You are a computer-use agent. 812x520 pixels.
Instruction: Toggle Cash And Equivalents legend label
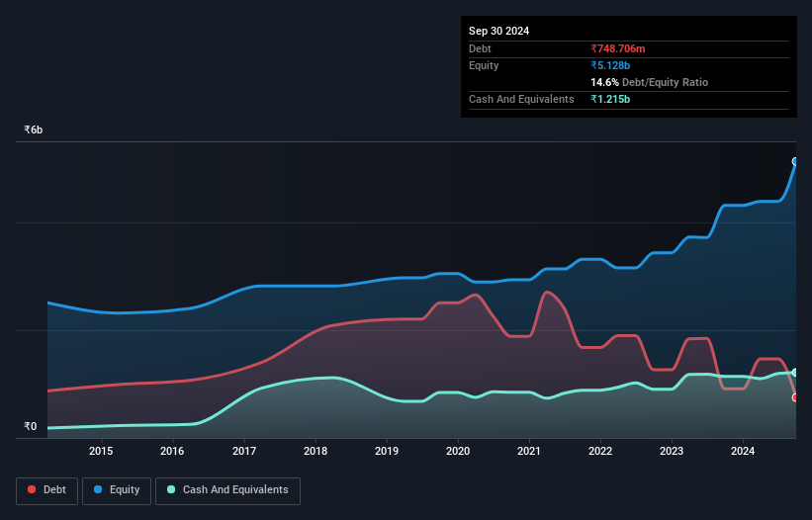click(235, 490)
